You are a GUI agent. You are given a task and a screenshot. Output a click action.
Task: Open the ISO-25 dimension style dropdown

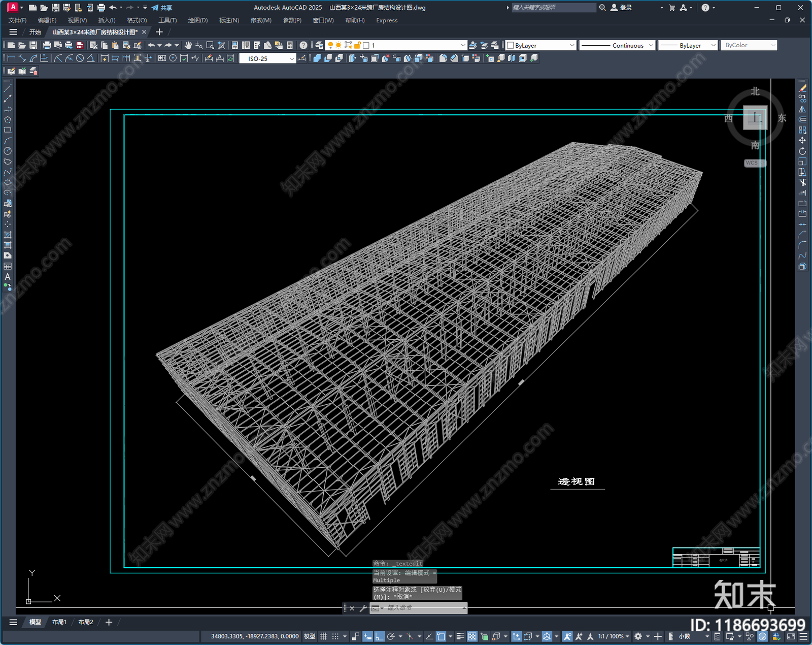267,58
